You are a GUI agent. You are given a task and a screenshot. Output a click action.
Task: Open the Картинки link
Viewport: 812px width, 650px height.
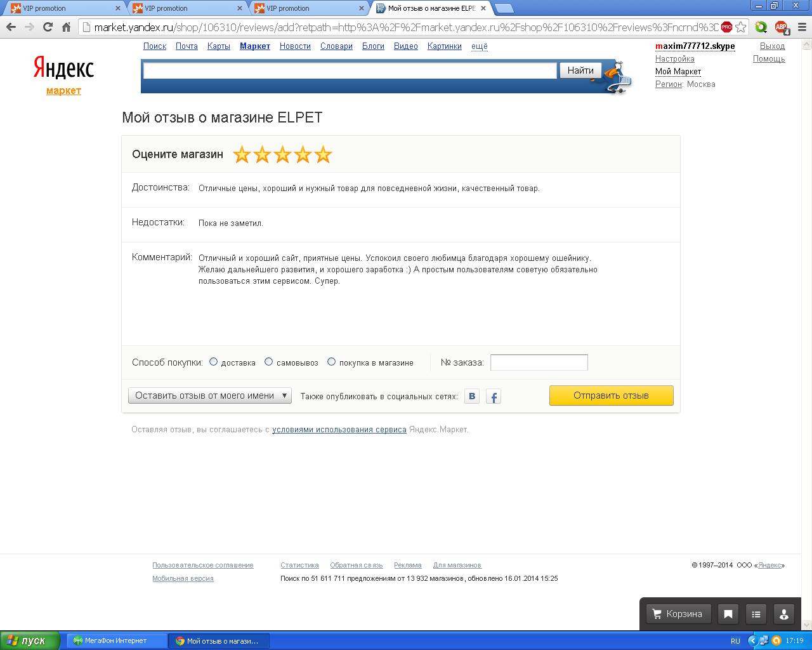pos(445,46)
